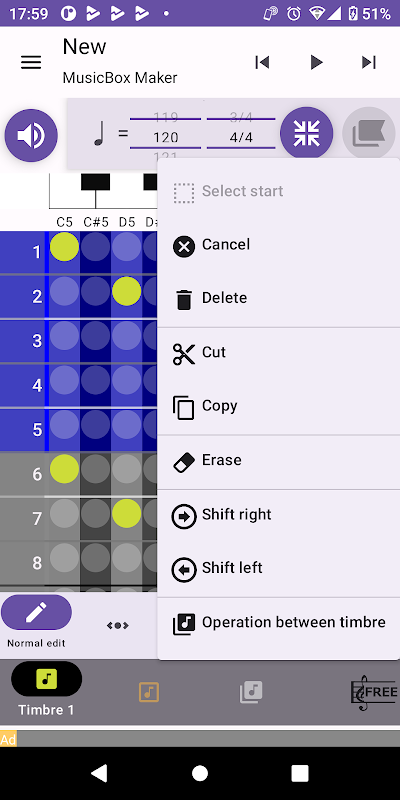Toggle off the yellow D5 note in row 2
Screen dimensions: 400x800
[127, 291]
